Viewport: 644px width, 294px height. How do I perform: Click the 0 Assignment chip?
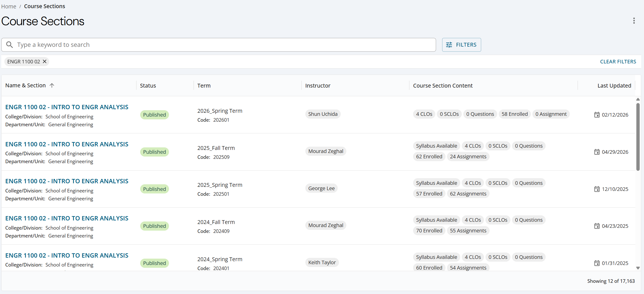click(x=551, y=114)
